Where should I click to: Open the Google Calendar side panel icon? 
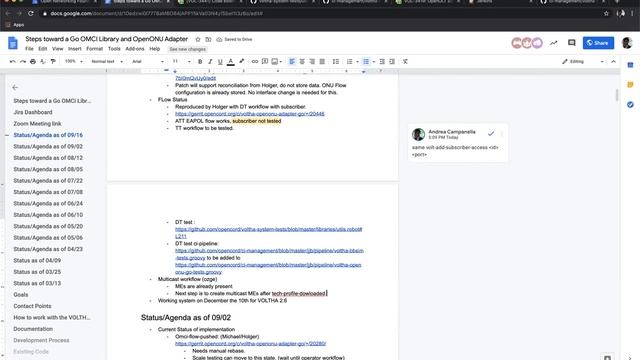click(x=630, y=65)
